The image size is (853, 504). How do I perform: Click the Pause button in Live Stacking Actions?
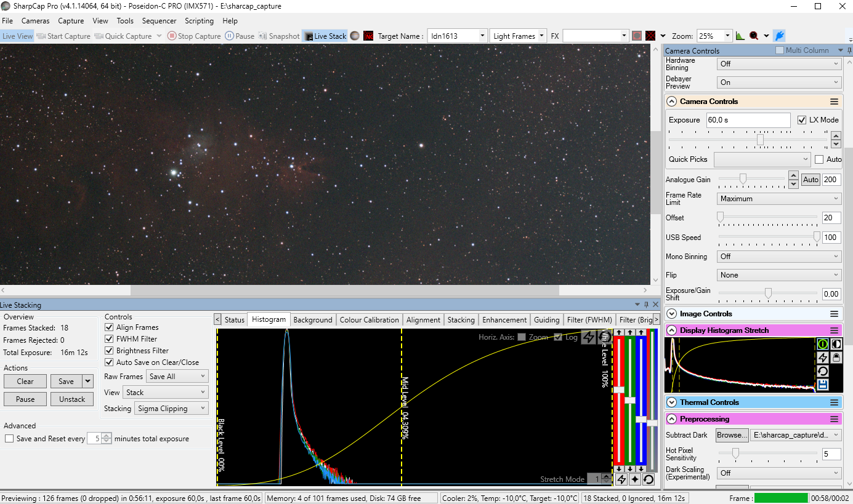point(25,399)
